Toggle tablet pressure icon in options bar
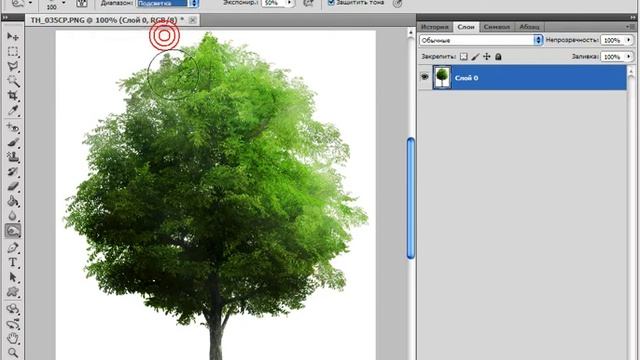 pyautogui.click(x=397, y=3)
